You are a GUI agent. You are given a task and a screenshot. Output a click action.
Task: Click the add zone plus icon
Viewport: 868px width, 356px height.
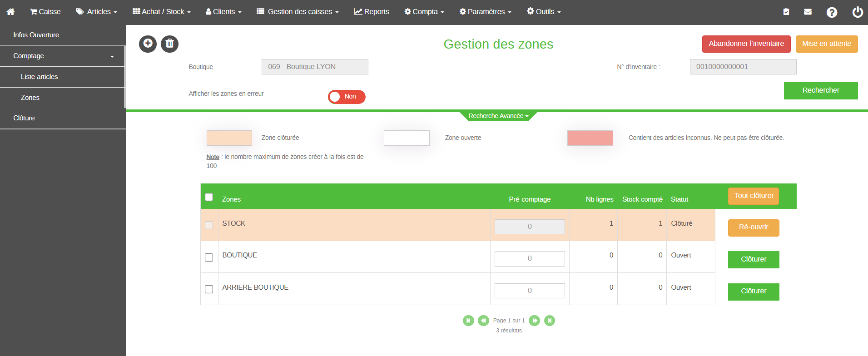(148, 44)
